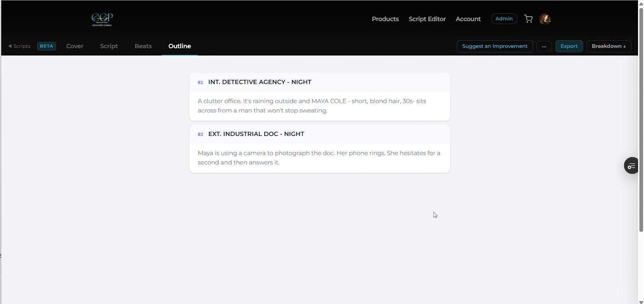Expand the Breakdown dropdown
Viewport: 644px width, 304px height.
(x=609, y=46)
